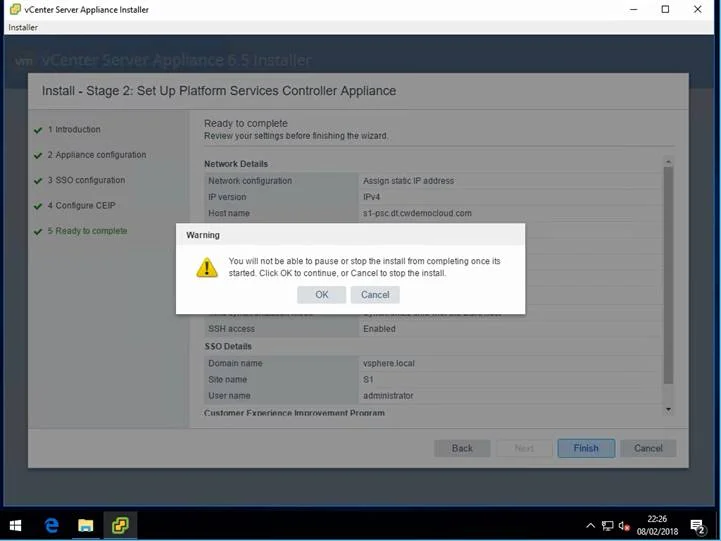This screenshot has width=721, height=541.
Task: Click the Finish button in wizard
Action: click(586, 448)
